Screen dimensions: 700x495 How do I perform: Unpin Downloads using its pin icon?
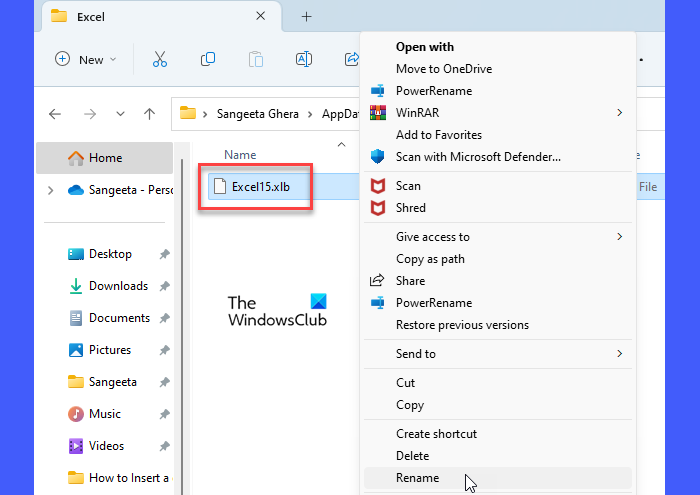[165, 286]
